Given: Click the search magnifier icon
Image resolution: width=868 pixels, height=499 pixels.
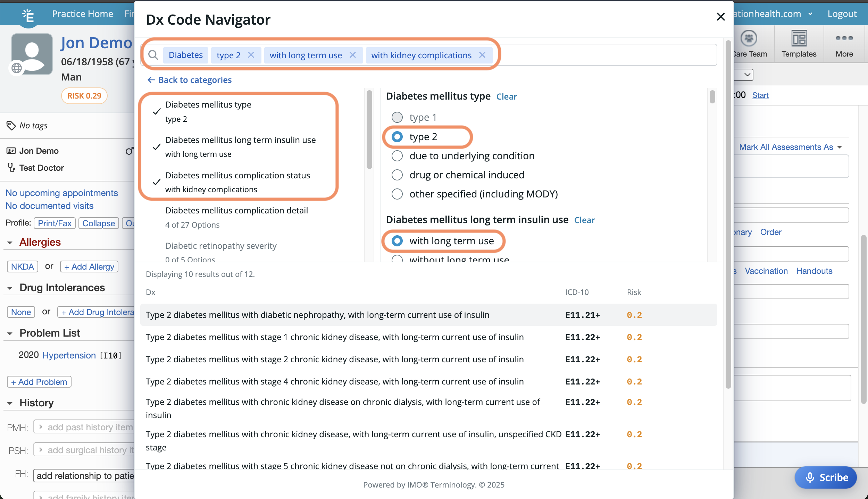Looking at the screenshot, I should pyautogui.click(x=153, y=55).
